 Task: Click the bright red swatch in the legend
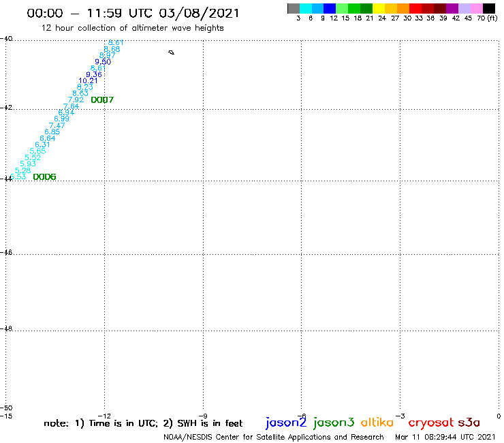click(415, 8)
